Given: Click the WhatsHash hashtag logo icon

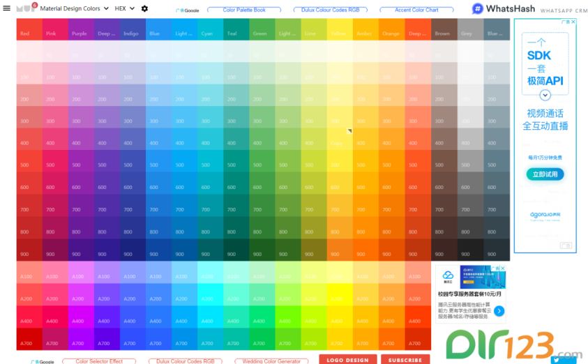Looking at the screenshot, I should (x=477, y=8).
